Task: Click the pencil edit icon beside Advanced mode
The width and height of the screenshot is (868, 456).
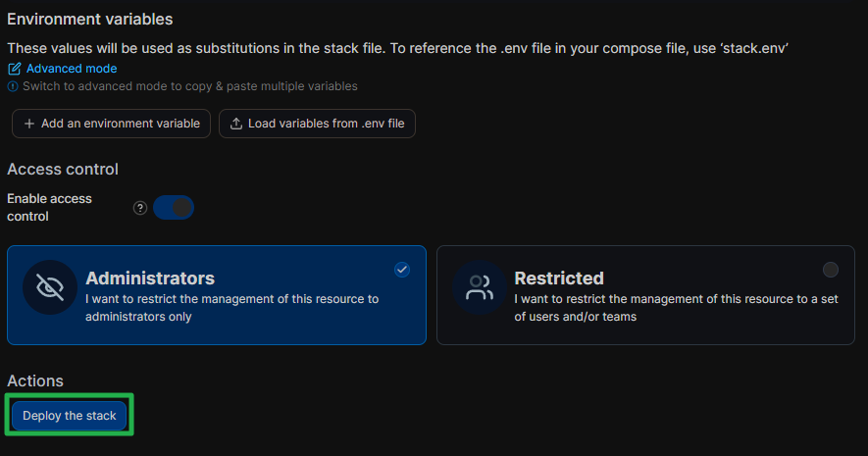Action: coord(14,69)
